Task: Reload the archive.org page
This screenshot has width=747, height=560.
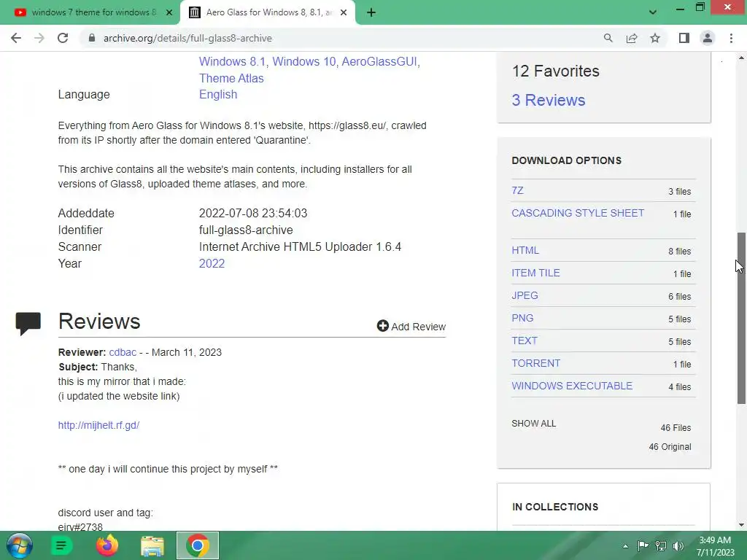Action: pyautogui.click(x=63, y=38)
